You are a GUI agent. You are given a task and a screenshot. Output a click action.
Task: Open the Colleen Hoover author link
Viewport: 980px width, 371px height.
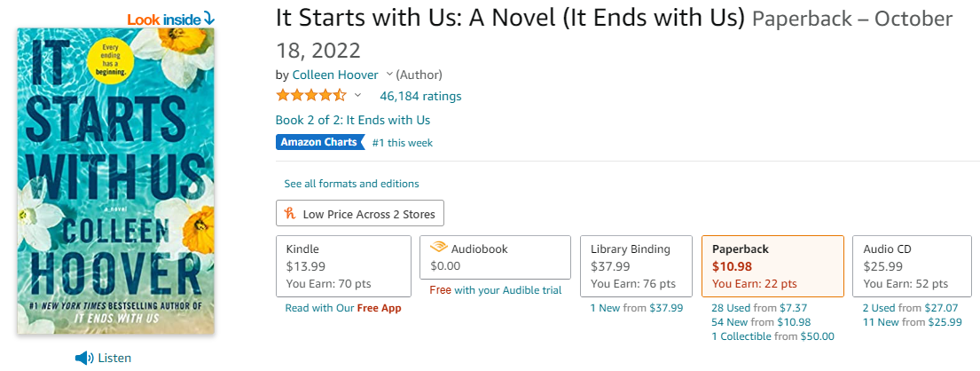tap(335, 75)
